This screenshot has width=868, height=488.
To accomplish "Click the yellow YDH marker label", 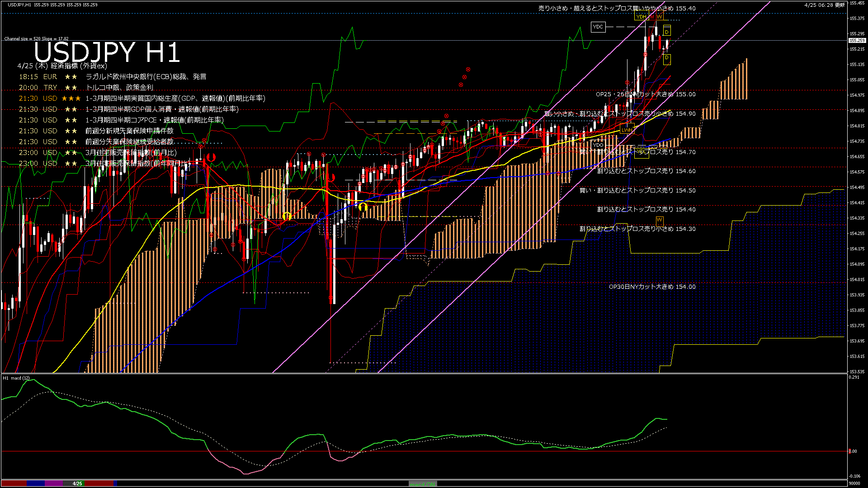I will 641,17.
